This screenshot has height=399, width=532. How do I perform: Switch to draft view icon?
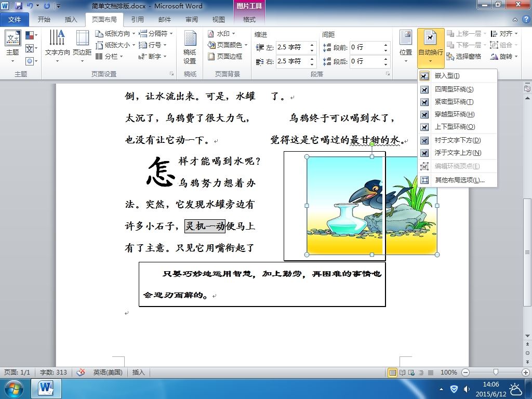431,373
